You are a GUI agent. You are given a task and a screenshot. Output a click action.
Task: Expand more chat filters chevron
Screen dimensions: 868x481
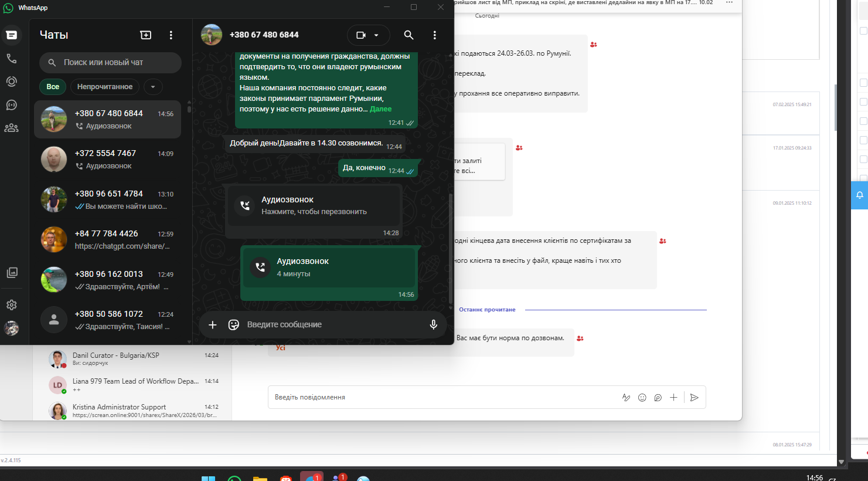153,87
